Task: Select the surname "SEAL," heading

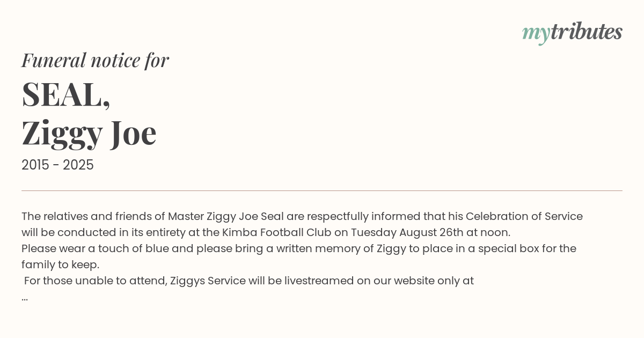Action: coord(66,94)
